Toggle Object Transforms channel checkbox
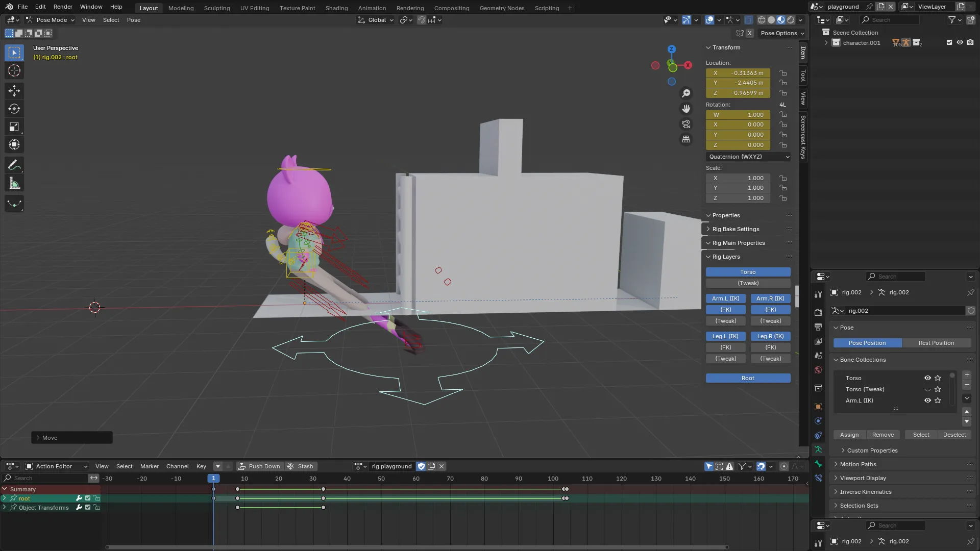This screenshot has height=551, width=980. click(88, 508)
